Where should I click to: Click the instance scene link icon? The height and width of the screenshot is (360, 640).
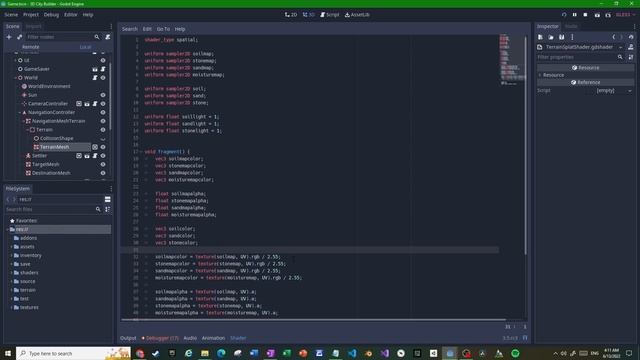point(19,37)
